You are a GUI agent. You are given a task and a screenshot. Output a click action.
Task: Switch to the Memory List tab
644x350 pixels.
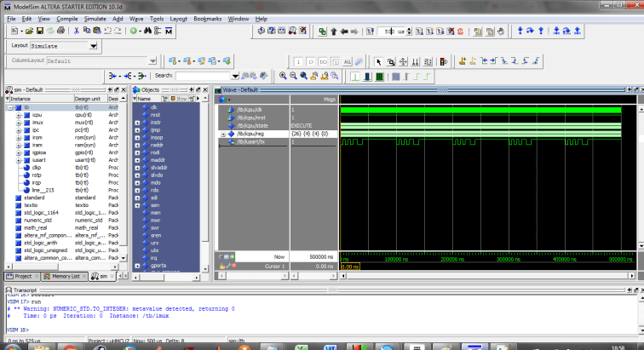66,276
